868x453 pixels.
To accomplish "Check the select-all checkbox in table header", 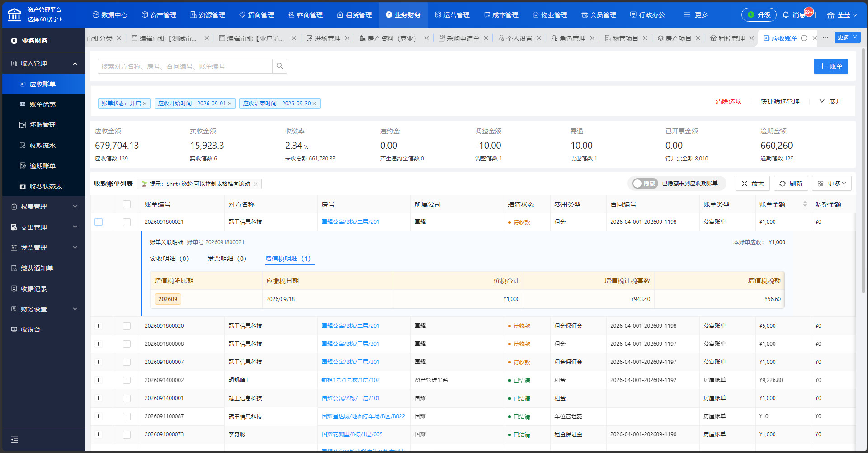I will pos(127,204).
